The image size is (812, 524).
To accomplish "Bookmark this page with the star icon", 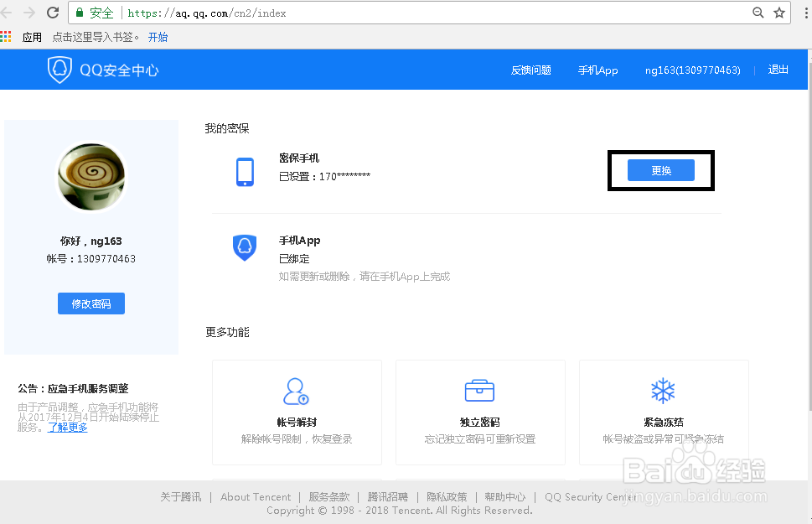I will coord(779,13).
